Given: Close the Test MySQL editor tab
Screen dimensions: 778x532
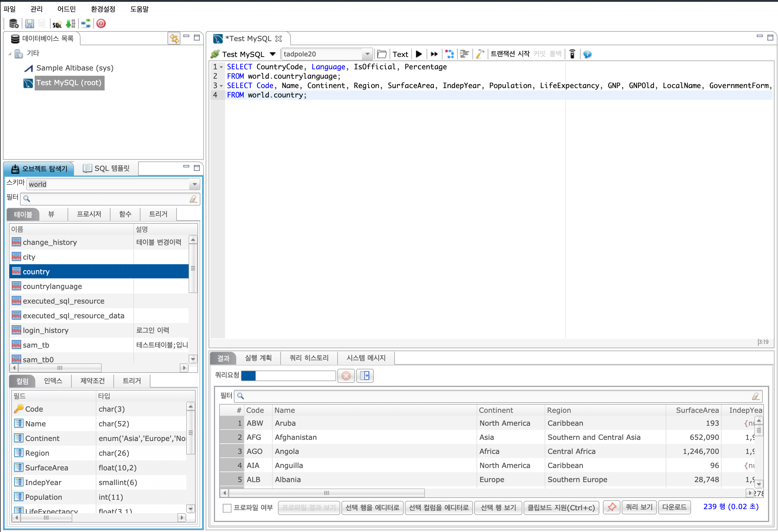Looking at the screenshot, I should 279,39.
